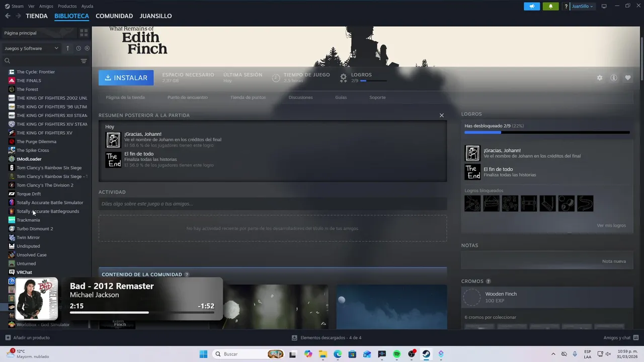The height and width of the screenshot is (362, 644).
Task: Click the first locked achievement thumbnail
Action: click(x=472, y=203)
